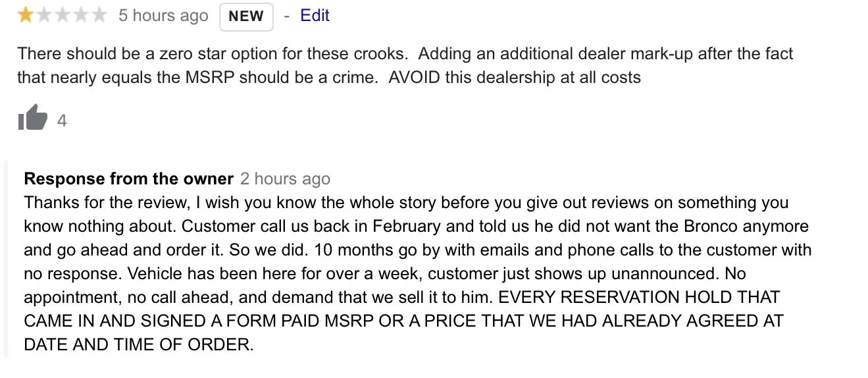Like the review with thumbs-up icon
This screenshot has width=868, height=378.
click(x=33, y=119)
